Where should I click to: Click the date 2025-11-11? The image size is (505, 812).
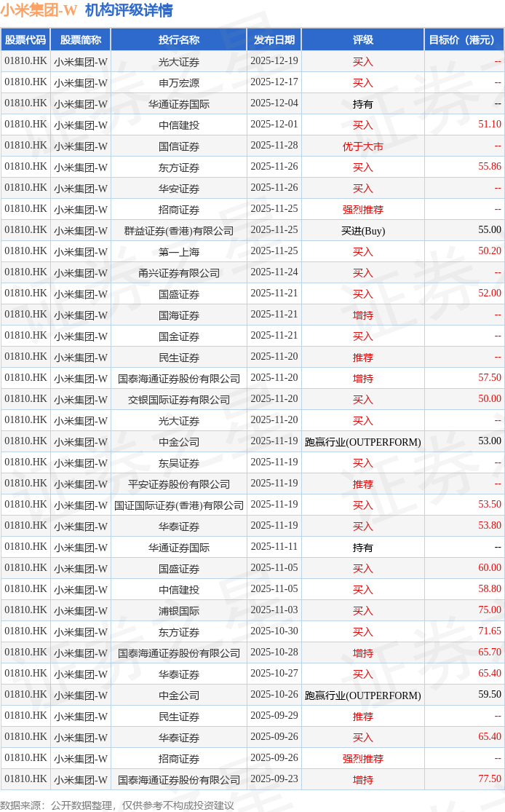(274, 547)
